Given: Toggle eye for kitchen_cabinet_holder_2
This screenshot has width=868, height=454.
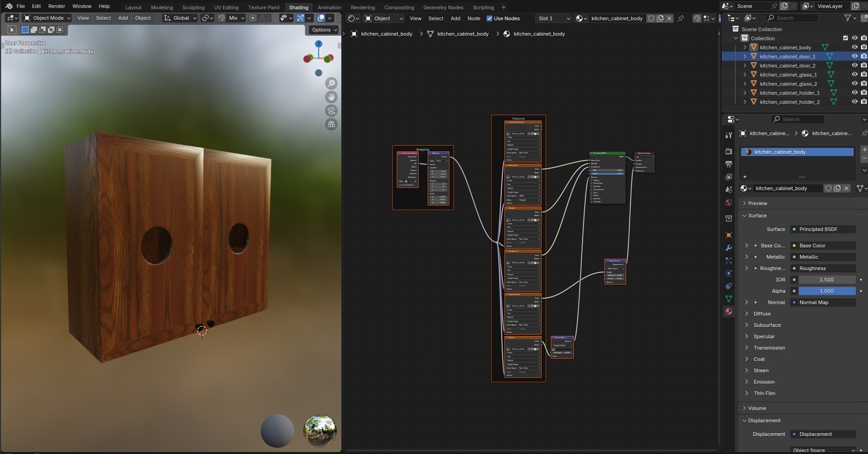Looking at the screenshot, I should coord(854,102).
